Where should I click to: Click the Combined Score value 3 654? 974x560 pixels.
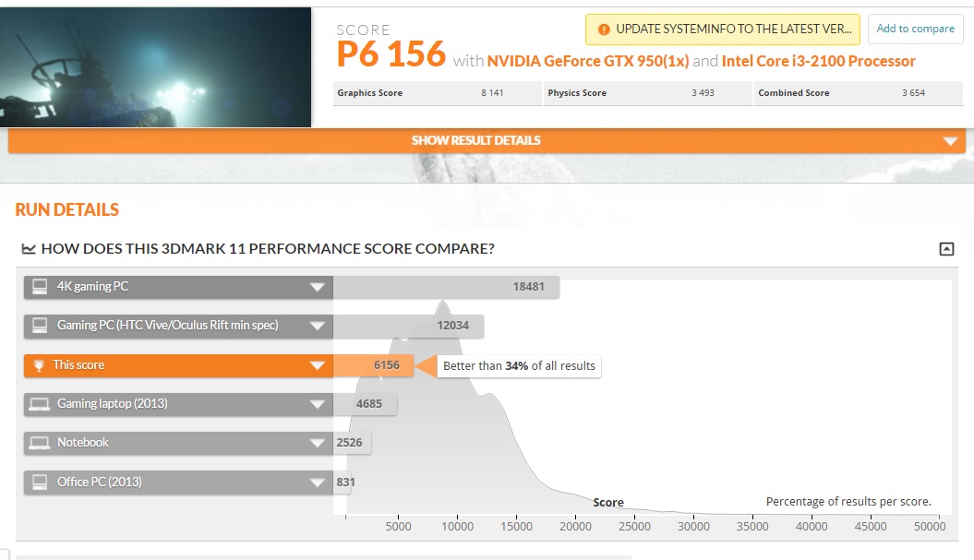[x=913, y=92]
